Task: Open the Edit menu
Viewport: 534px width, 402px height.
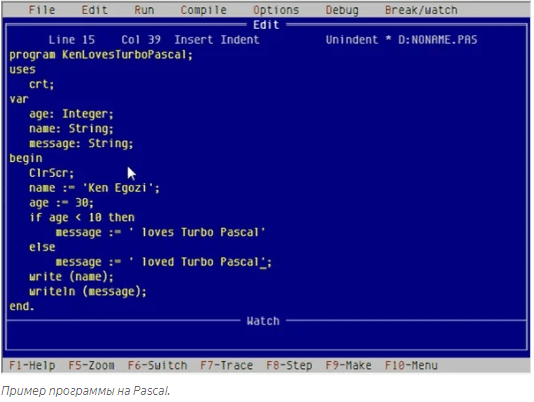Action: pos(94,10)
